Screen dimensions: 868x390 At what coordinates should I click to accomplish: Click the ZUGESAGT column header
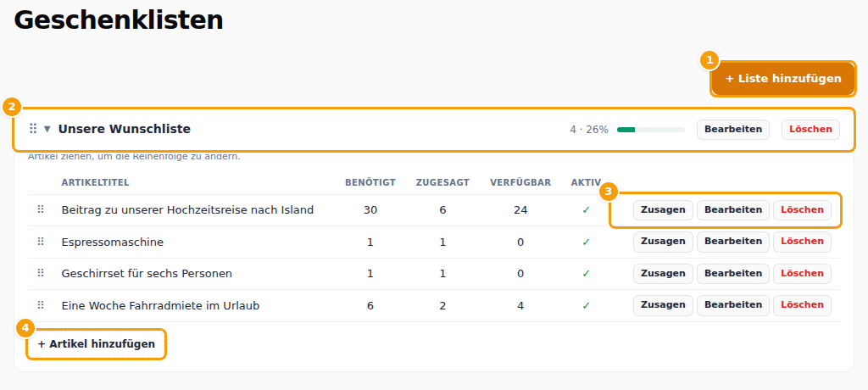coord(442,183)
